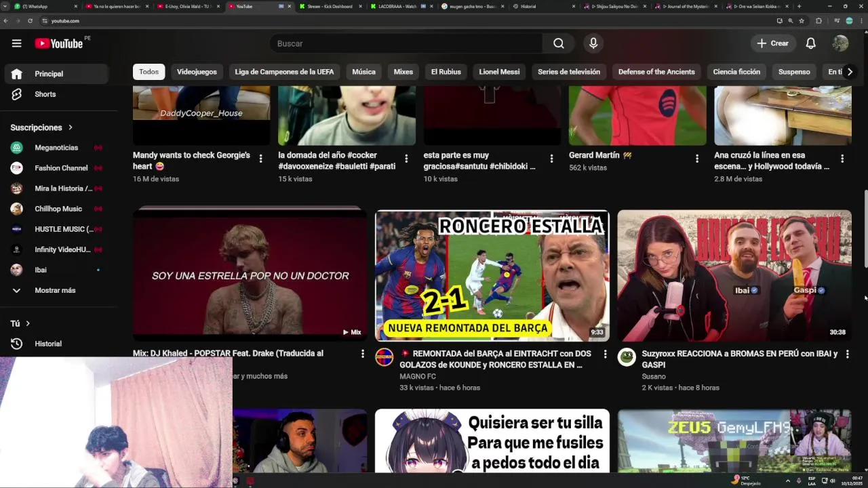Open more options for Mandy wants to check short
868x488 pixels.
click(261, 159)
